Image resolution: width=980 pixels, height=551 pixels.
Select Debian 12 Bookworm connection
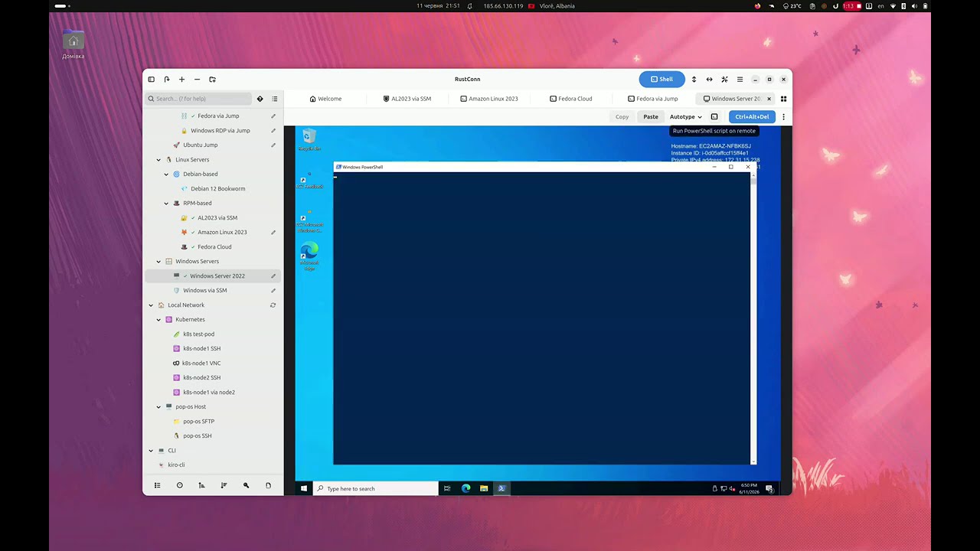[x=213, y=189]
